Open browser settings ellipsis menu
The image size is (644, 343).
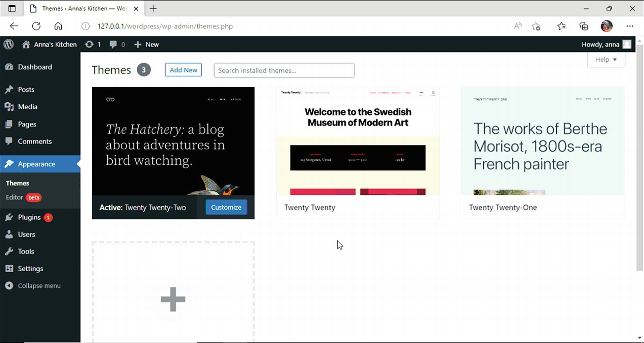629,26
